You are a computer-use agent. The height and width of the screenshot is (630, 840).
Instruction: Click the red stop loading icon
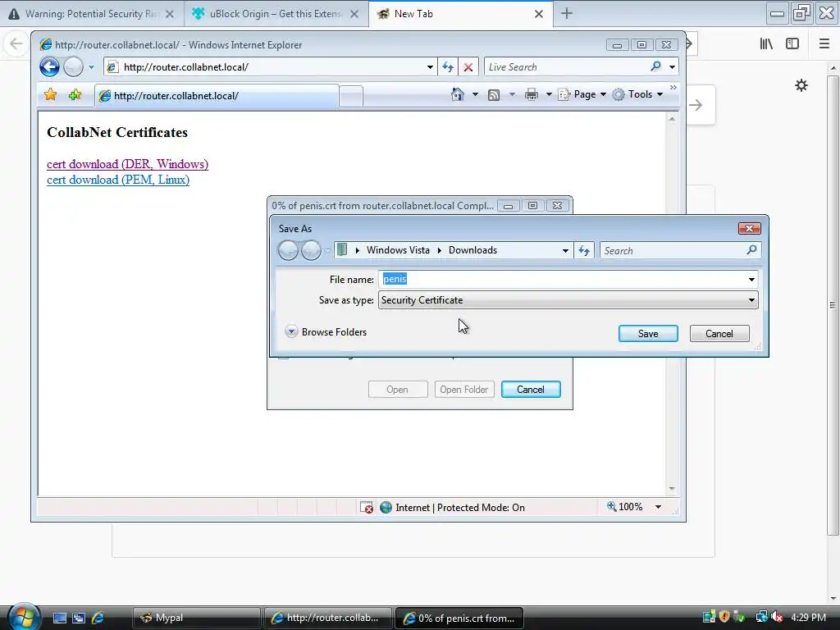tap(468, 67)
